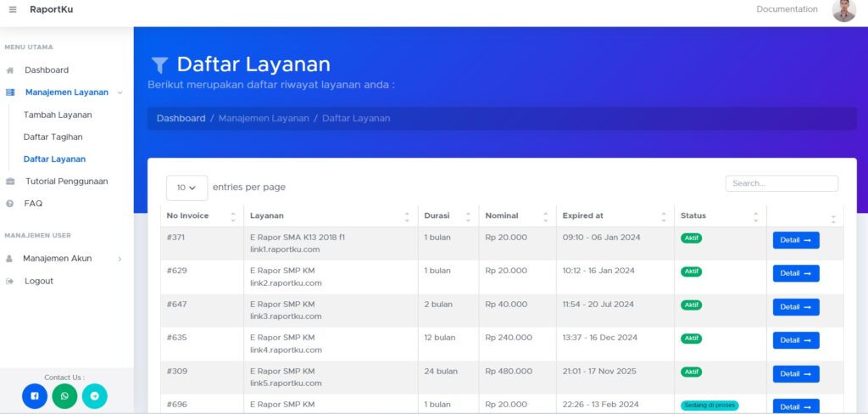The height and width of the screenshot is (414, 868).
Task: Go to Dashboard via breadcrumb
Action: point(181,119)
